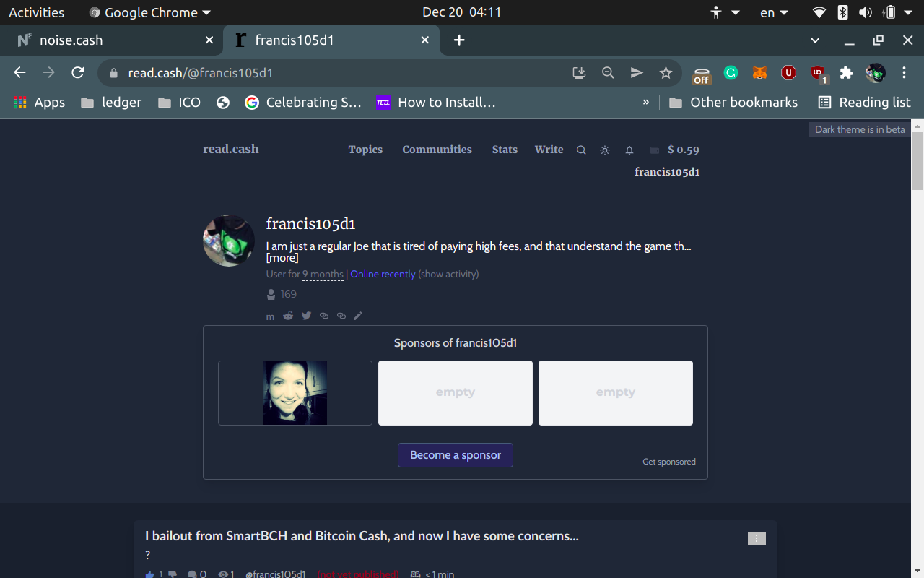The height and width of the screenshot is (578, 924).
Task: Open the francis105d1 username menu in header
Action: tap(667, 172)
